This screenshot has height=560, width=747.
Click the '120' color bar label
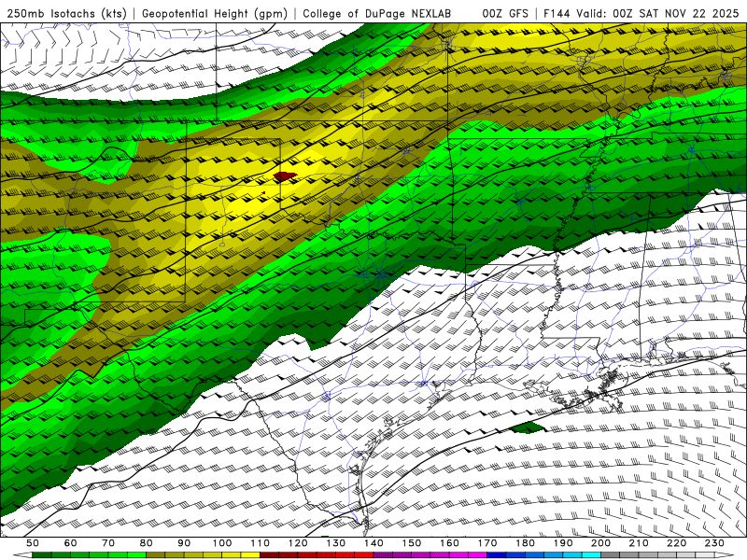pos(298,543)
